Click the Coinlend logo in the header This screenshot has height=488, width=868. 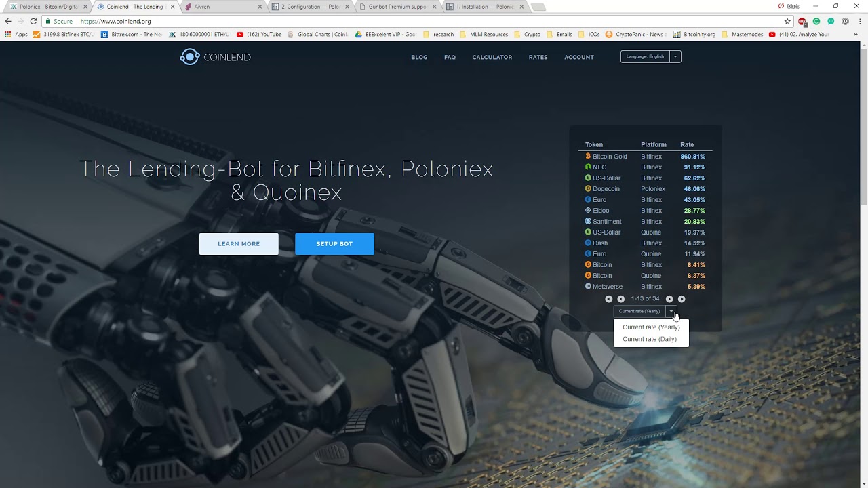(x=215, y=57)
